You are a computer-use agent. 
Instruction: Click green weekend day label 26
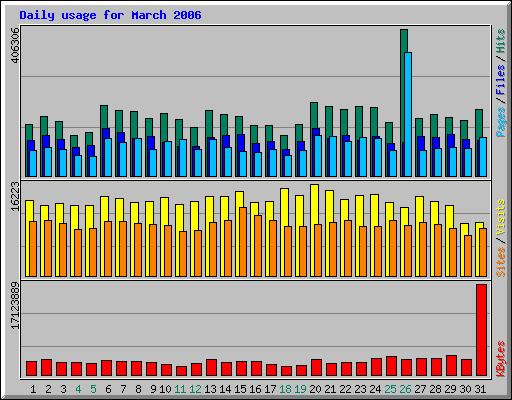(405, 389)
